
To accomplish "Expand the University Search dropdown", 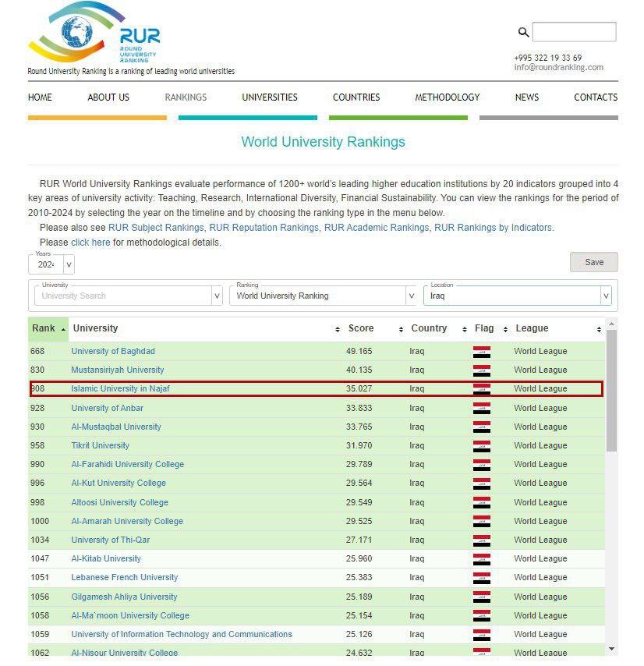I will (x=217, y=296).
